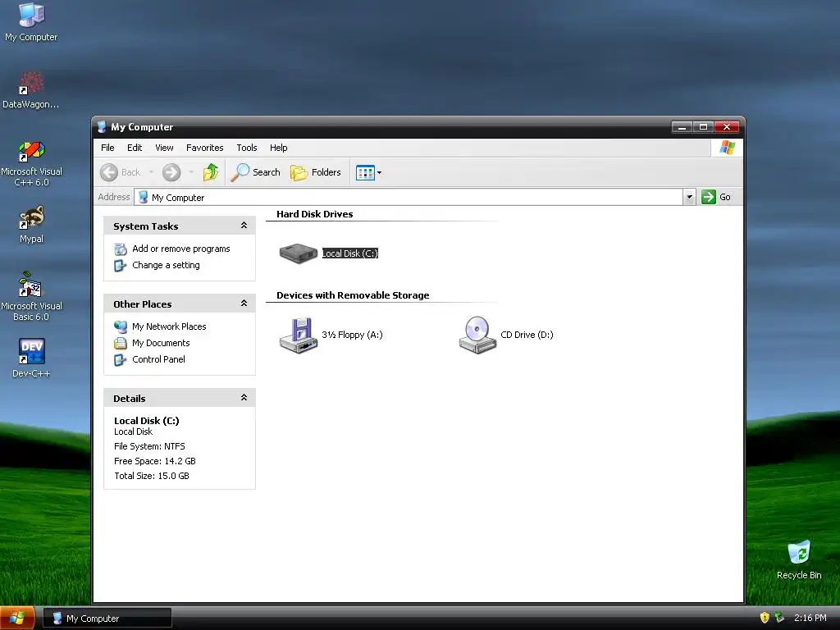Click the Forward navigation arrow
Screen dimensions: 840x630
click(171, 172)
